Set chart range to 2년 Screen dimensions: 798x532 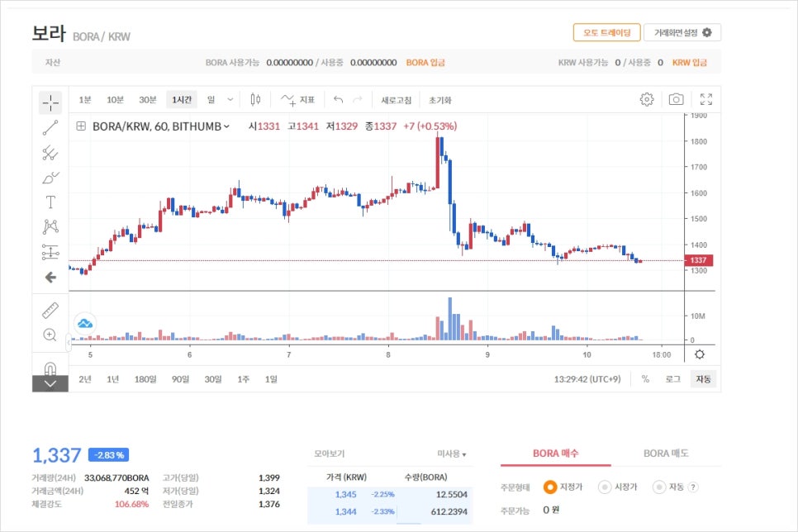pos(85,379)
